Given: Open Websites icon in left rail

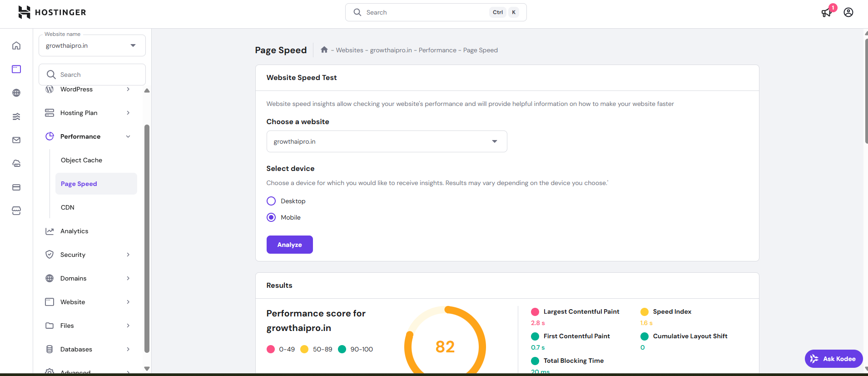Looking at the screenshot, I should tap(16, 69).
